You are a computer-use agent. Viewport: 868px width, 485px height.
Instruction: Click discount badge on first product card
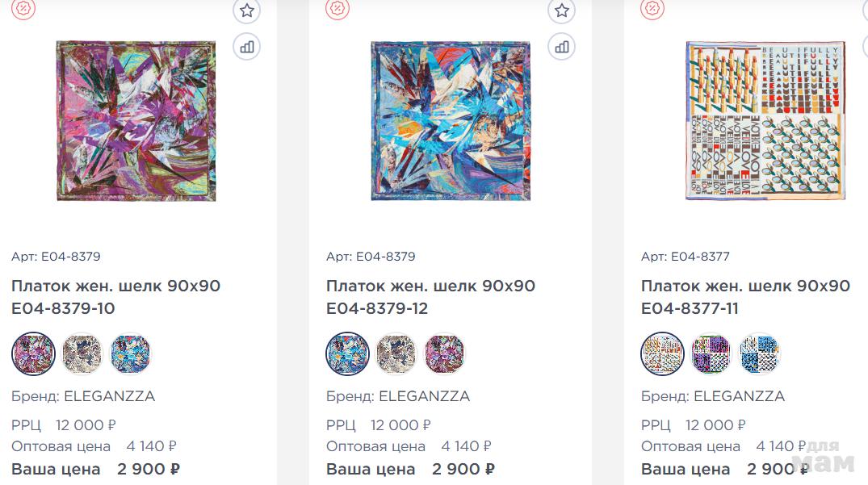tap(23, 8)
